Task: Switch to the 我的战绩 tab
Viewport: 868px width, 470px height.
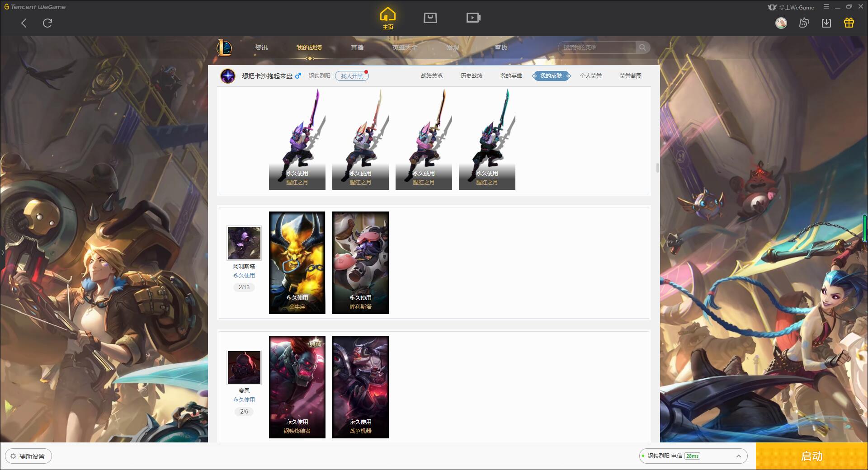Action: 309,47
